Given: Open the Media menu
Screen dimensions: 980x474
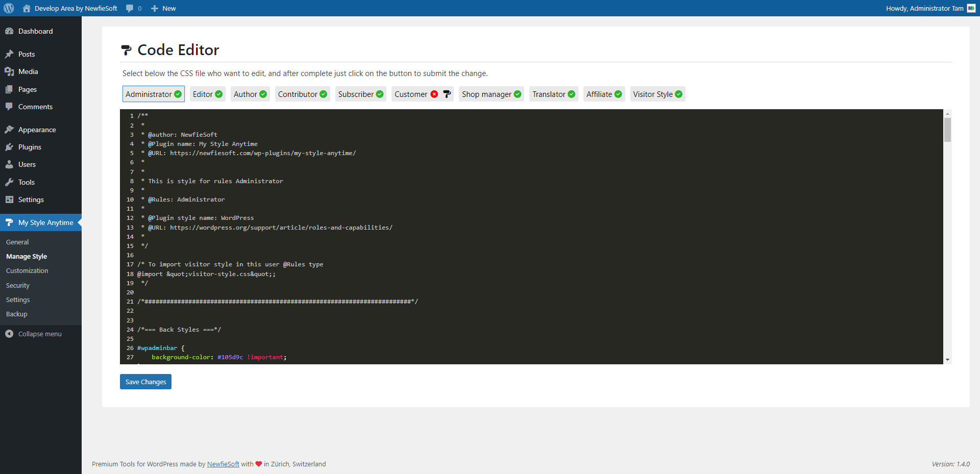Looking at the screenshot, I should pyautogui.click(x=41, y=71).
